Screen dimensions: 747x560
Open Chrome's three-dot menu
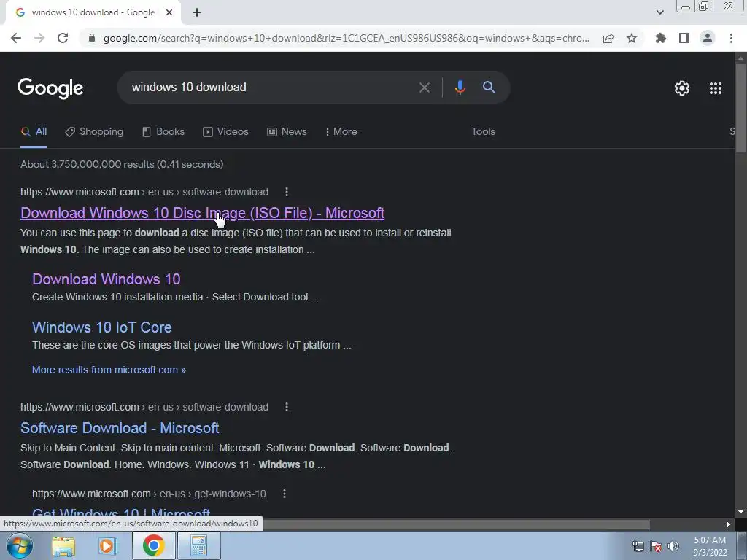click(731, 38)
